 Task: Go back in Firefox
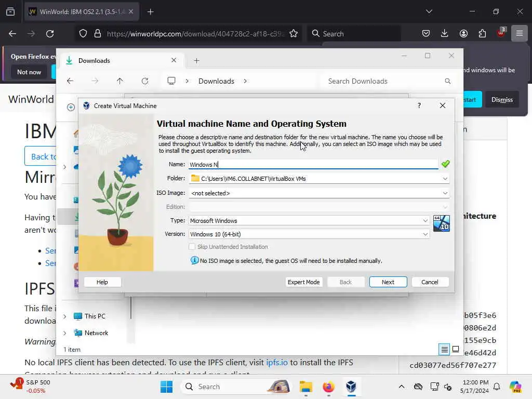click(x=12, y=34)
